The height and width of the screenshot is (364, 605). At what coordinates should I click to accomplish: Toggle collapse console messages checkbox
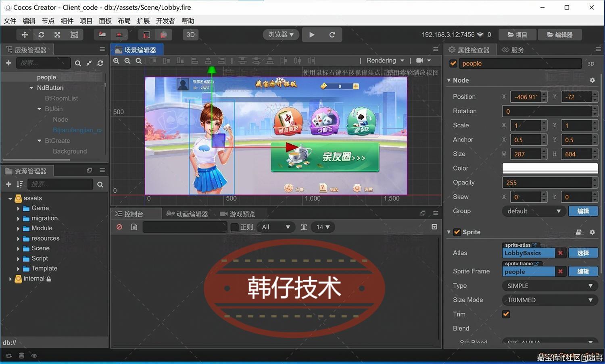(x=434, y=227)
